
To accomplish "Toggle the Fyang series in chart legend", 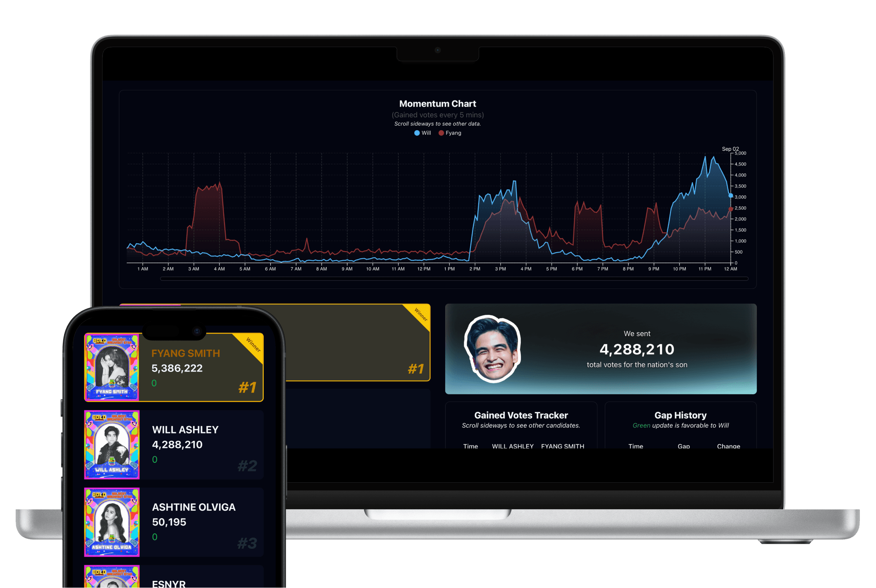I will 450,133.
